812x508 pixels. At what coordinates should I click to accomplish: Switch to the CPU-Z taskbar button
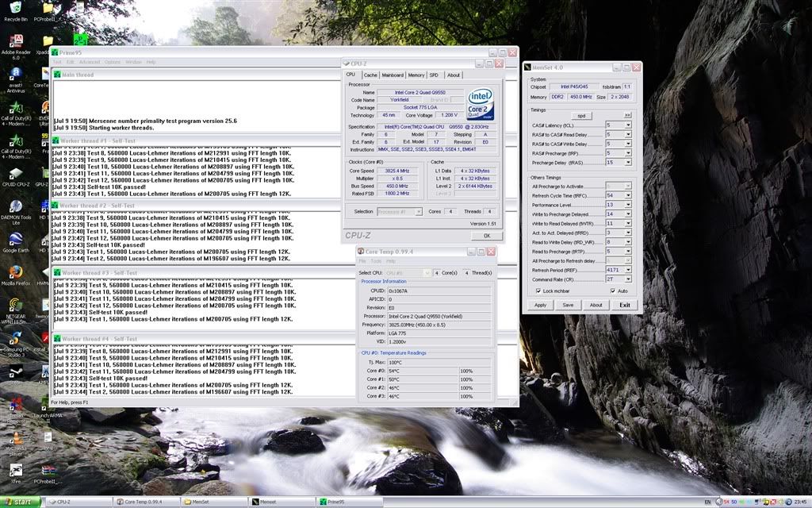tap(79, 502)
